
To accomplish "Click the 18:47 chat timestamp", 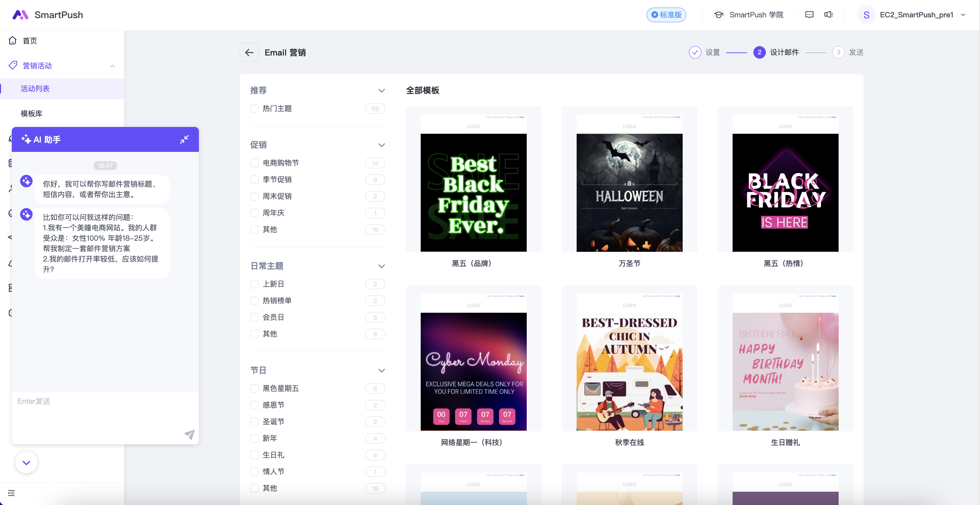I will click(105, 166).
